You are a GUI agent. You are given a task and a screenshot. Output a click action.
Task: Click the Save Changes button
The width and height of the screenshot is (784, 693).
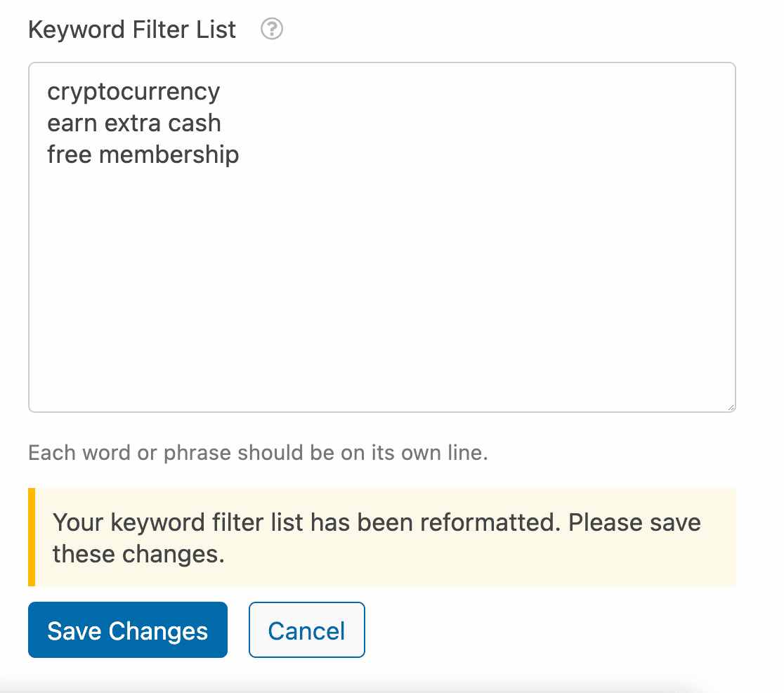pyautogui.click(x=127, y=630)
